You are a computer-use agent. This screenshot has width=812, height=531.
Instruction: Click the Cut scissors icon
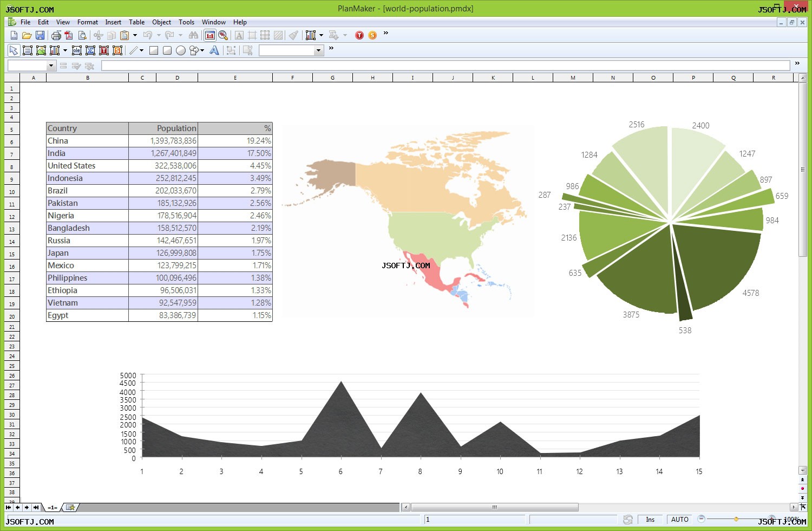[x=98, y=35]
